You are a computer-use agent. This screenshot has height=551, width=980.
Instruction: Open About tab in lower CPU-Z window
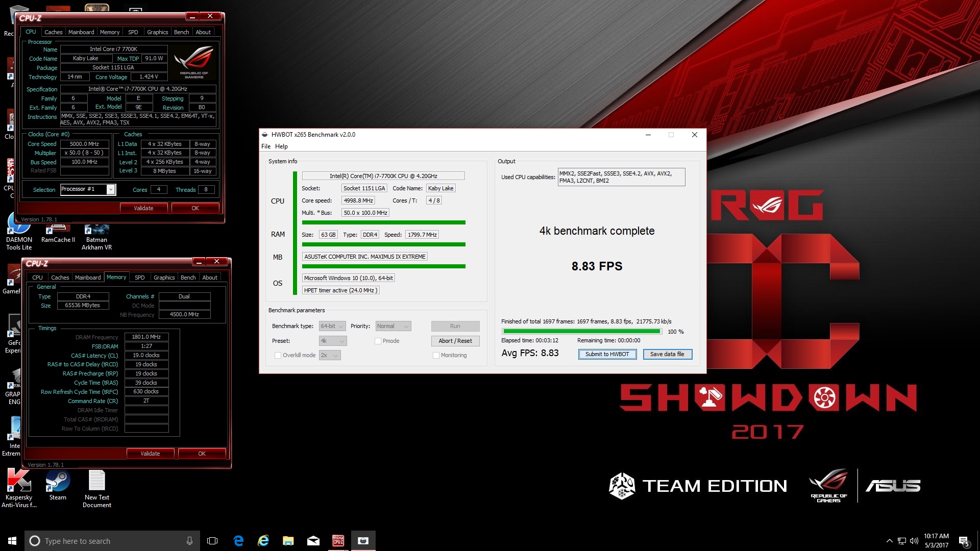coord(210,278)
